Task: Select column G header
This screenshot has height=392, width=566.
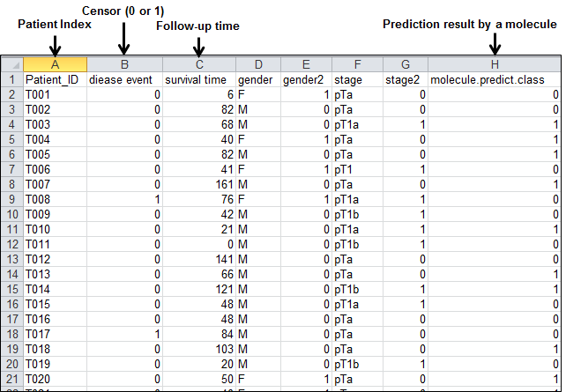Action: point(406,64)
